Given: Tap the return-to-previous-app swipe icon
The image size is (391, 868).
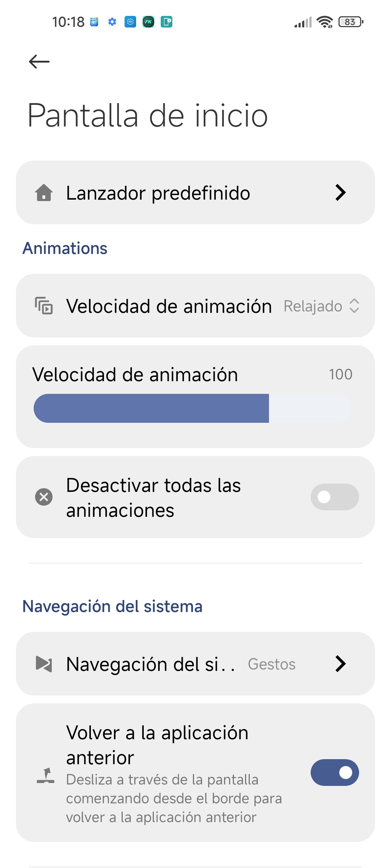Looking at the screenshot, I should [x=46, y=775].
